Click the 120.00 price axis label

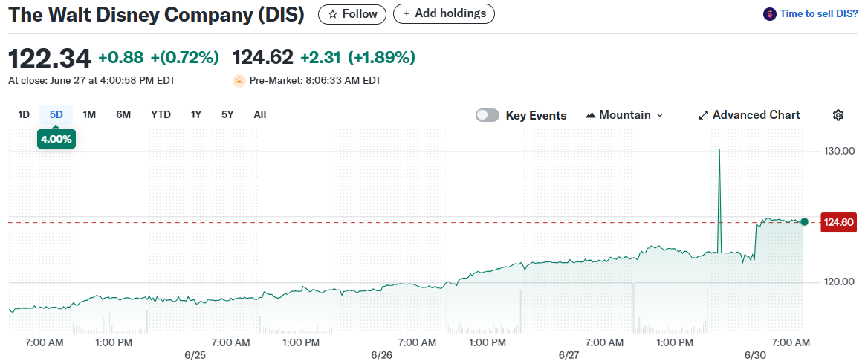pyautogui.click(x=839, y=282)
